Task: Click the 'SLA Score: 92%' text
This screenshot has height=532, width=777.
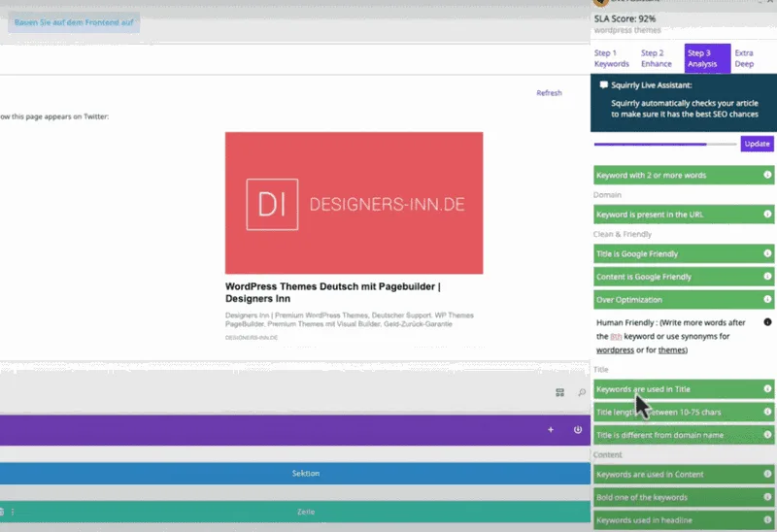Action: pos(625,18)
